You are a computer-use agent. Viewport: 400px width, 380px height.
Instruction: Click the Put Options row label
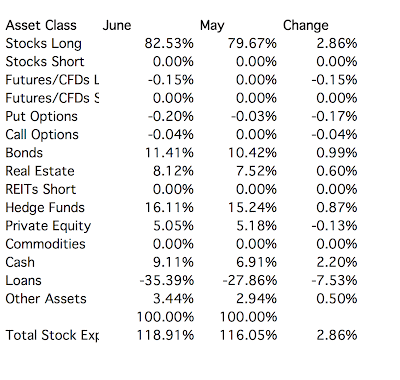pyautogui.click(x=41, y=117)
